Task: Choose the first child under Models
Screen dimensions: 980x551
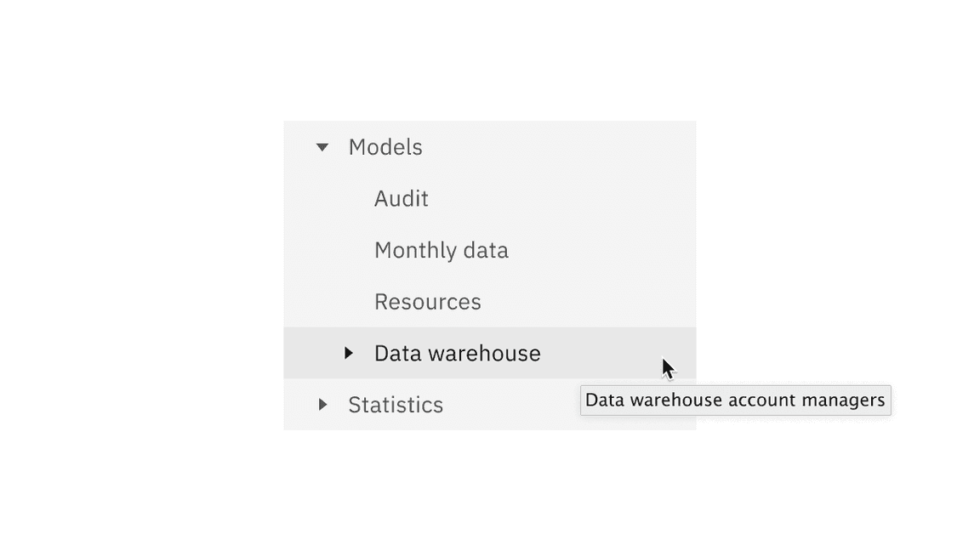Action: (402, 199)
